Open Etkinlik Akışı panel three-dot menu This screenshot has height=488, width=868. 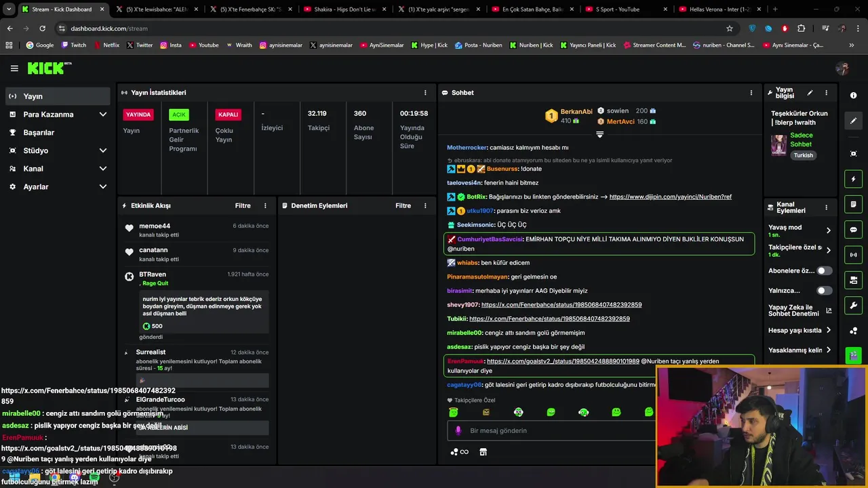(x=265, y=205)
